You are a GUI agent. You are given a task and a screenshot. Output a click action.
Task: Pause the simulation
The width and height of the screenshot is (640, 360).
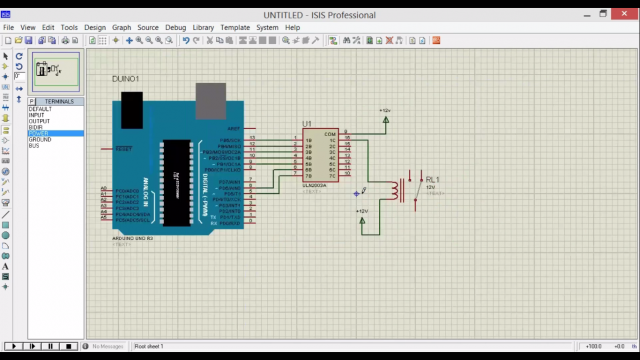[50, 346]
